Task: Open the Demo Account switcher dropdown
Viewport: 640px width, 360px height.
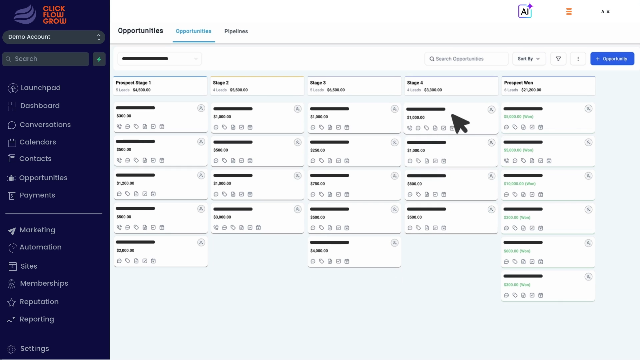Action: pyautogui.click(x=53, y=37)
